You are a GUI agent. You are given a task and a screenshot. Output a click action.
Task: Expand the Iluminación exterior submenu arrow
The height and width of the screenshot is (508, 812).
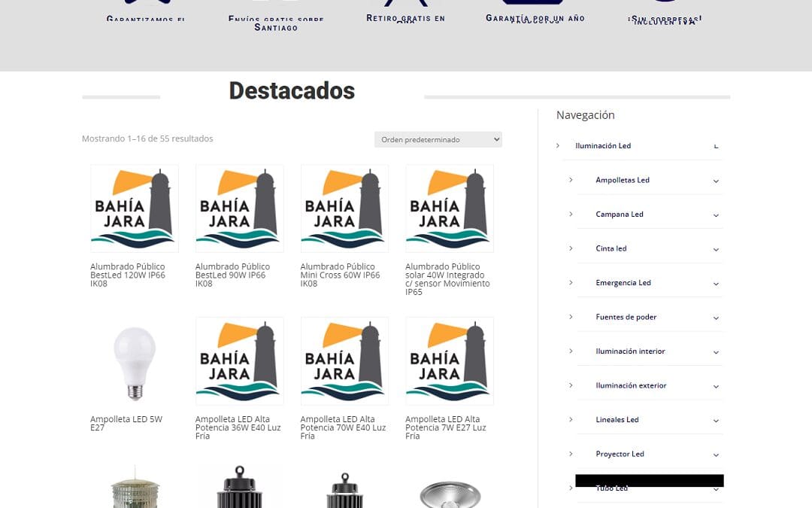(x=716, y=386)
